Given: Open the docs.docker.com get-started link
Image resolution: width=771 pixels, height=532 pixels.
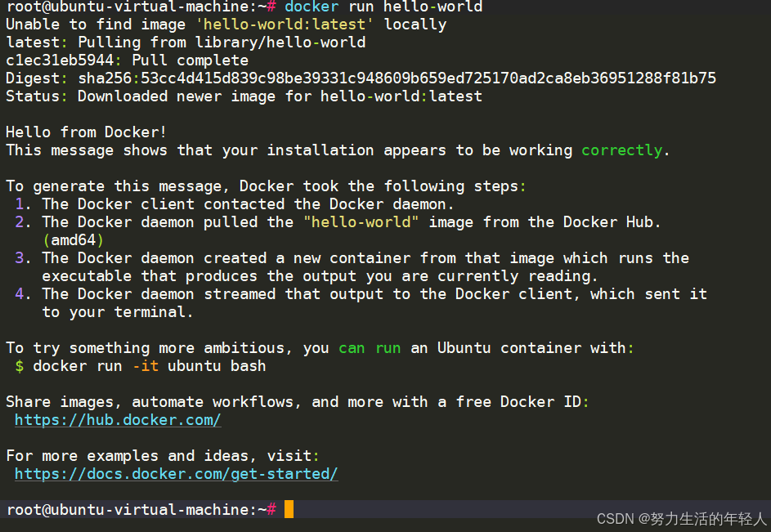Looking at the screenshot, I should pyautogui.click(x=177, y=474).
